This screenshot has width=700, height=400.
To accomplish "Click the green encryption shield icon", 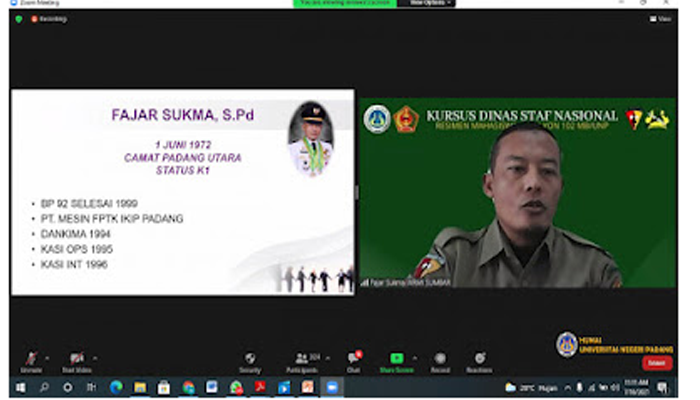I will [18, 18].
